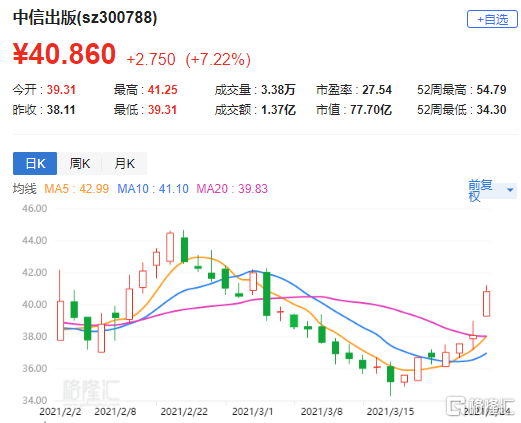This screenshot has height=423, width=521.
Task: Click the 36.00 price axis label
Action: point(35,368)
